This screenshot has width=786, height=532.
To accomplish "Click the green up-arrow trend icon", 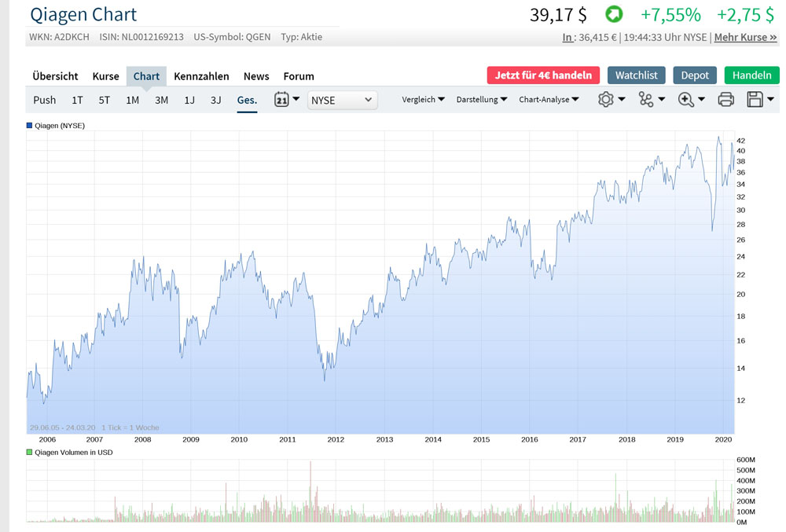I will pos(613,14).
